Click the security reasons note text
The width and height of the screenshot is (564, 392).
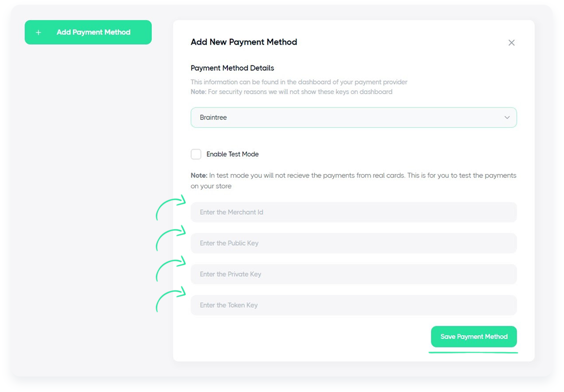[x=291, y=92]
